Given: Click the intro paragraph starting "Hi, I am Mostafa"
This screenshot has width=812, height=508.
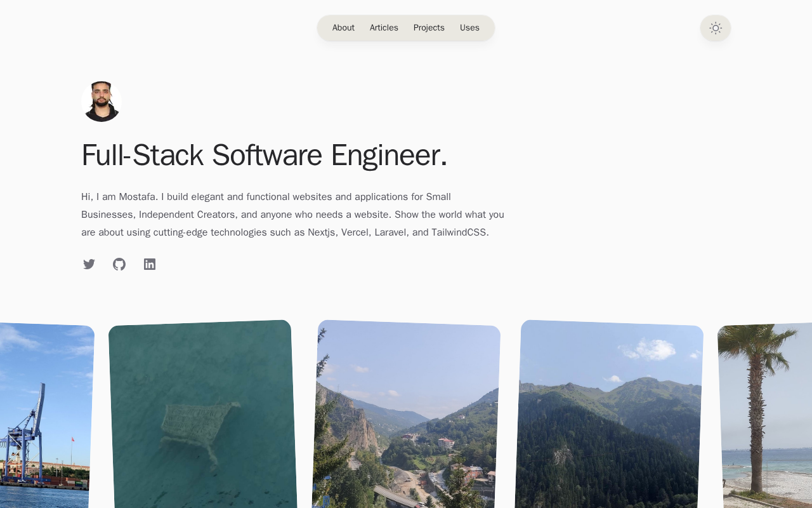Looking at the screenshot, I should tap(293, 215).
